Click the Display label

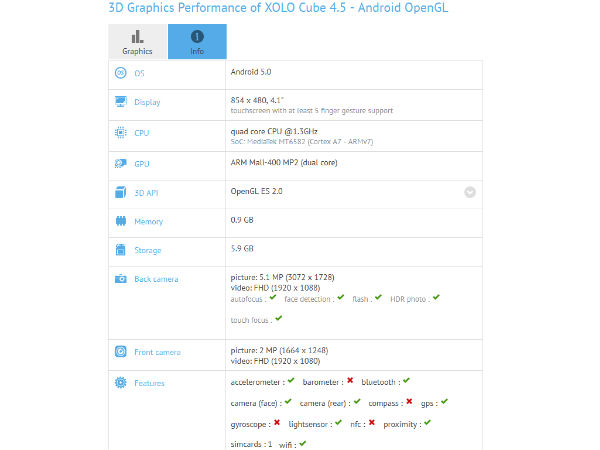point(147,102)
